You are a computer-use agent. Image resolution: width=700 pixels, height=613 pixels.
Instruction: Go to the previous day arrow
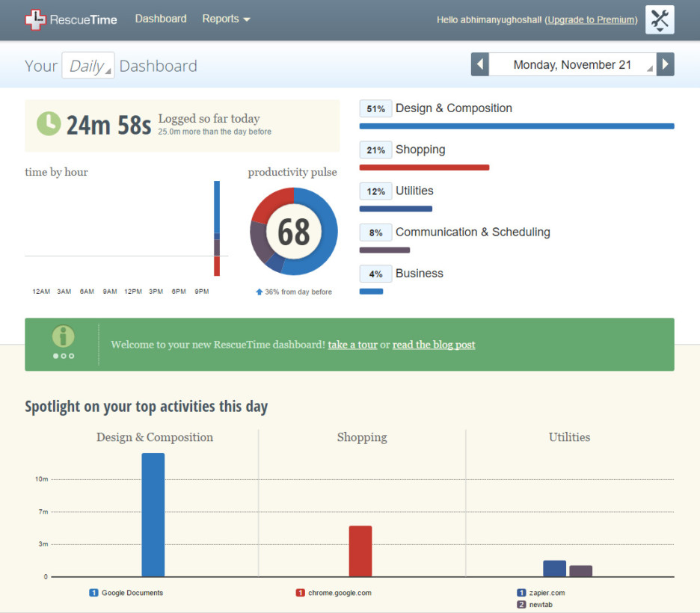pos(480,64)
